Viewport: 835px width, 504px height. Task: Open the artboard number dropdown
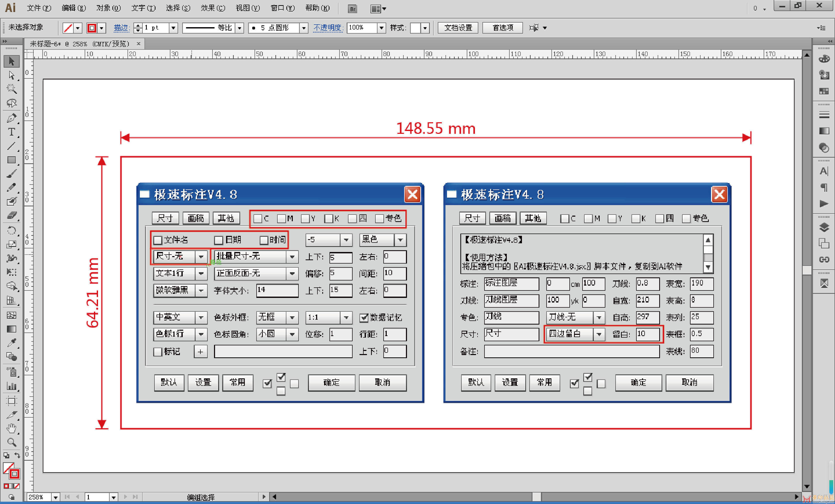coord(113,497)
